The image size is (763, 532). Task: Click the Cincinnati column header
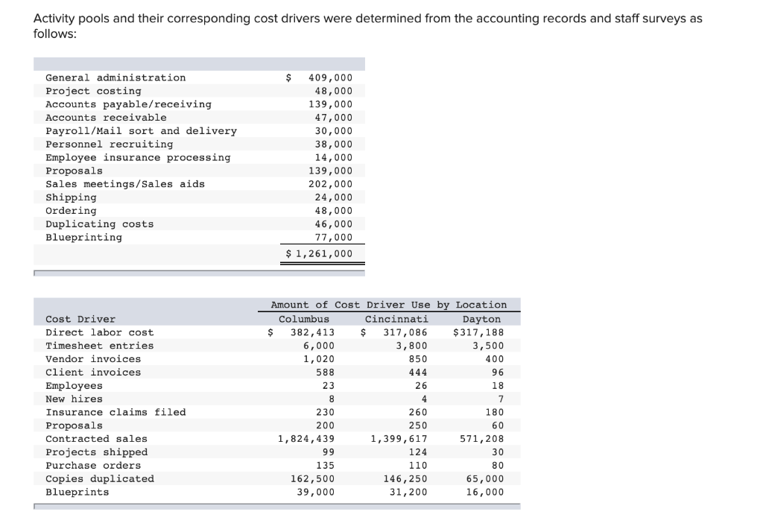397,318
